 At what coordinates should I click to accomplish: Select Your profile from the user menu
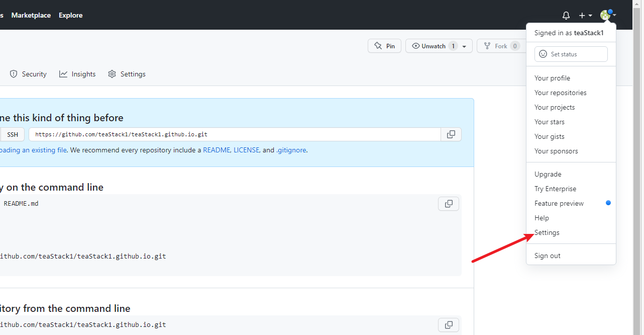pyautogui.click(x=571, y=78)
